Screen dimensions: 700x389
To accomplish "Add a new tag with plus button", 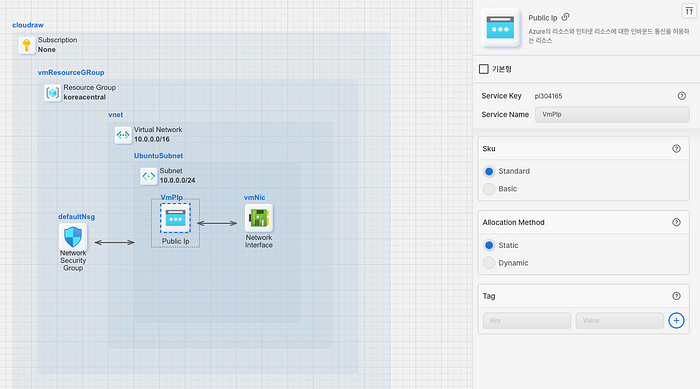I will click(676, 320).
